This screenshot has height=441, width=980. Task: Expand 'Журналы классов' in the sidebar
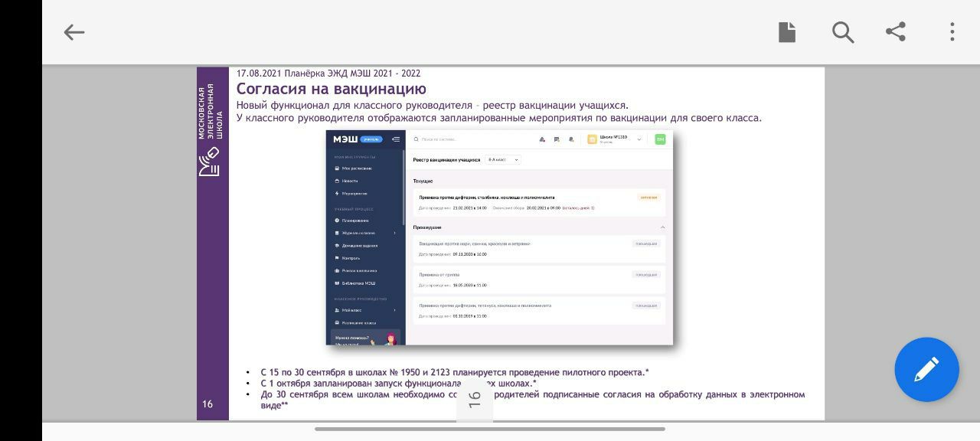click(x=365, y=233)
